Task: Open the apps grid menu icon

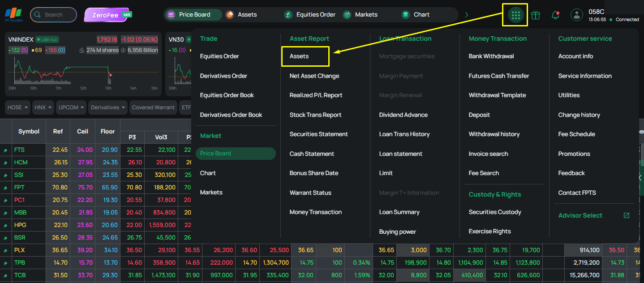Action: 515,15
